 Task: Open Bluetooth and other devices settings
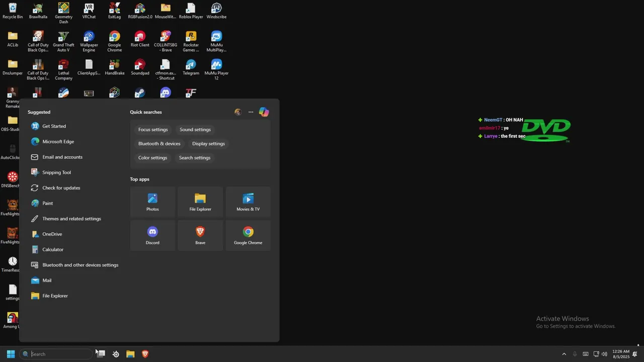pyautogui.click(x=74, y=265)
